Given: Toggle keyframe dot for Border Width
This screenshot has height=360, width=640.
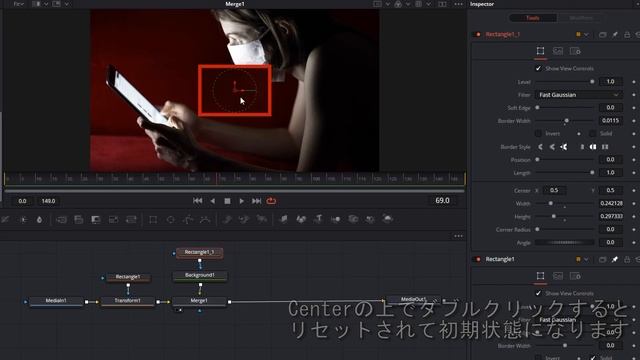Looking at the screenshot, I should (634, 121).
